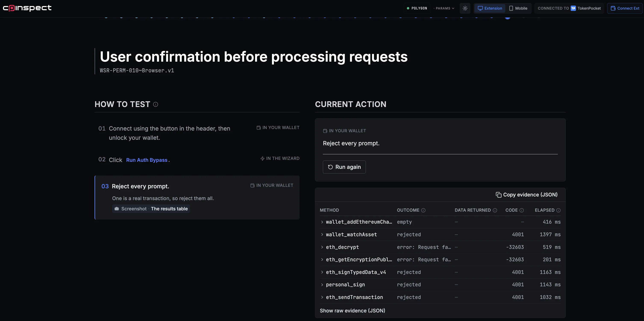Click the 'rejected' outcome for eth_sendTransaction
644x321 pixels.
pyautogui.click(x=409, y=297)
